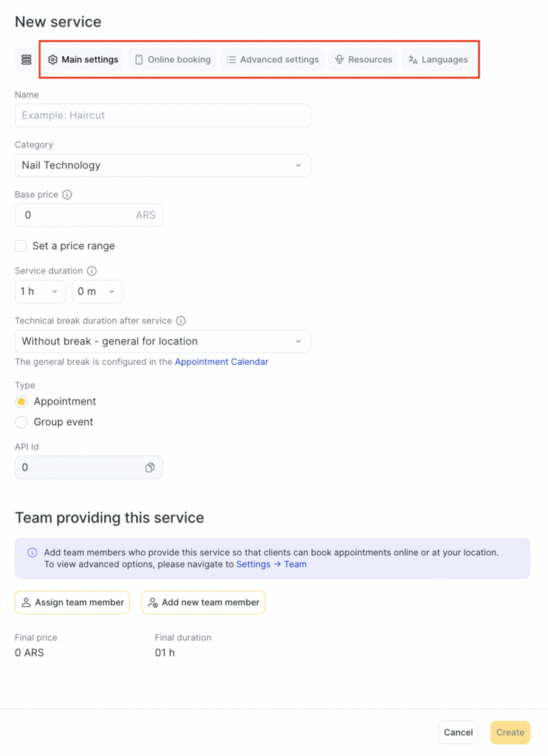
Task: Choose the Group event radio option
Action: click(x=21, y=422)
